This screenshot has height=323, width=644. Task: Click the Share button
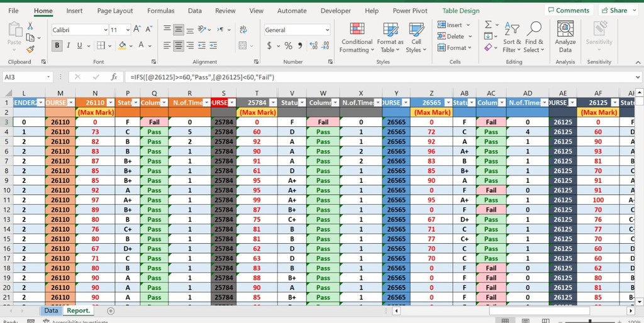(618, 11)
